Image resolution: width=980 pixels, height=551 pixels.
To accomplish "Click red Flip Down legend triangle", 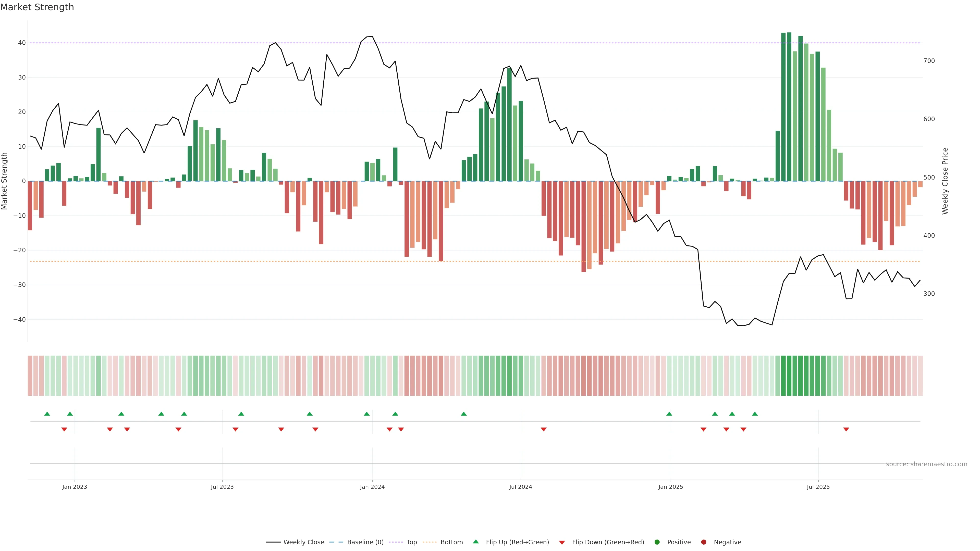I will (x=562, y=542).
